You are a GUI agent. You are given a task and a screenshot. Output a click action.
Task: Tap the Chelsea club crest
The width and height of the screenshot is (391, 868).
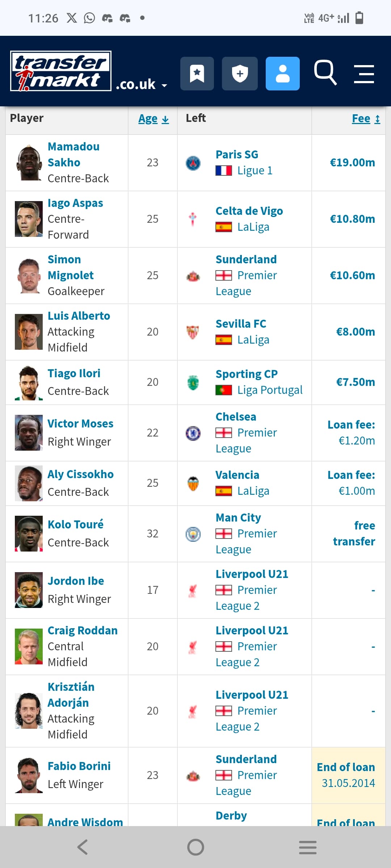pos(193,433)
